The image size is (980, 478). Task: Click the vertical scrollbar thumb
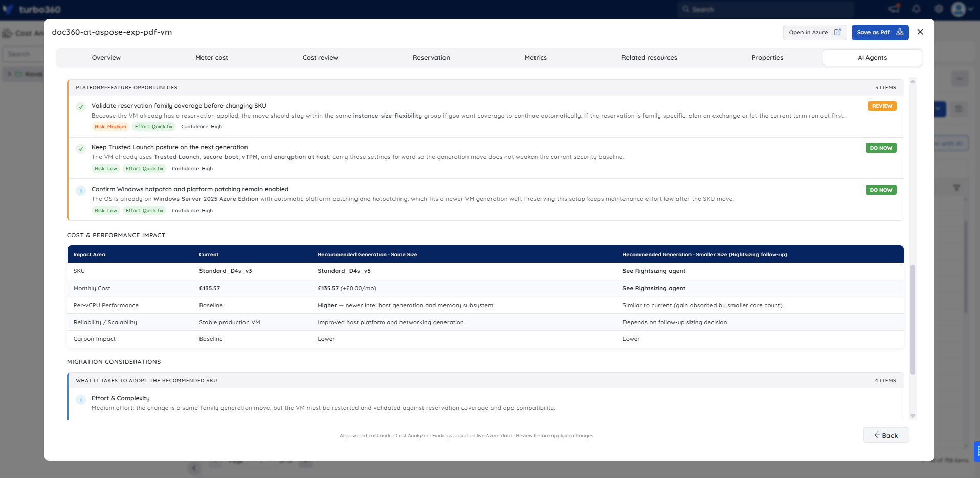(x=912, y=320)
